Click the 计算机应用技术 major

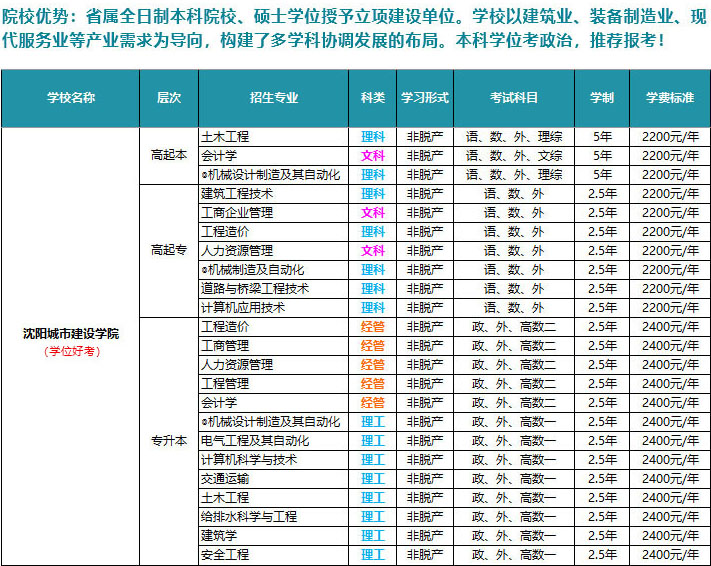click(x=243, y=308)
